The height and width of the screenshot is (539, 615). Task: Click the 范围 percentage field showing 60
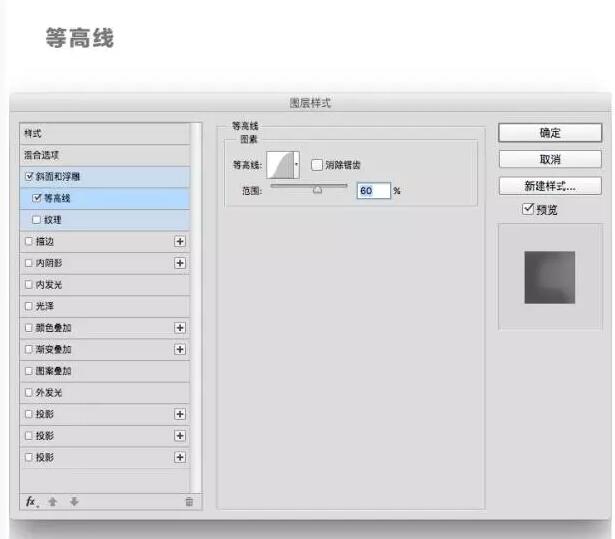[373, 191]
